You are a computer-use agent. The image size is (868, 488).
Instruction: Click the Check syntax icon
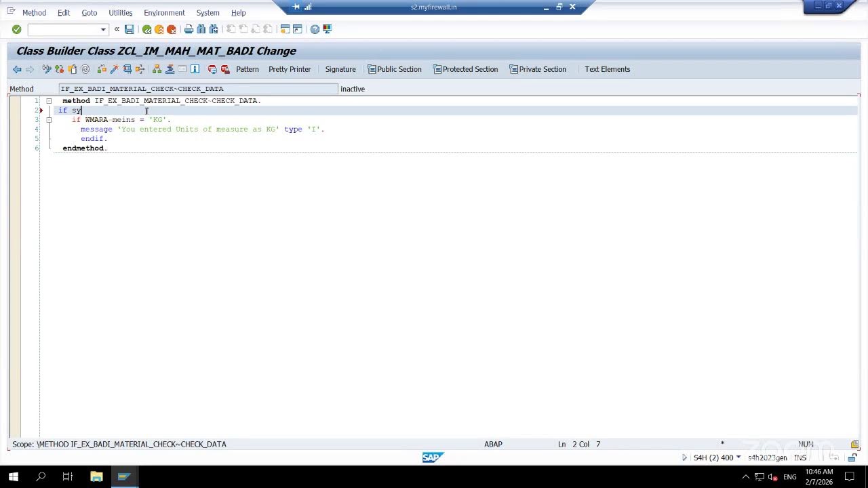tap(102, 69)
